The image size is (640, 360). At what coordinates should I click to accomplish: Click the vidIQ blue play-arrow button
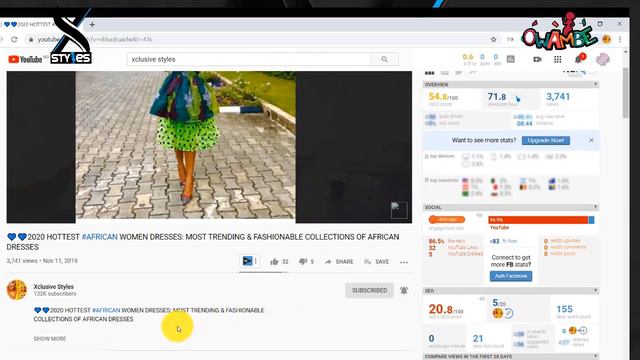click(x=247, y=261)
